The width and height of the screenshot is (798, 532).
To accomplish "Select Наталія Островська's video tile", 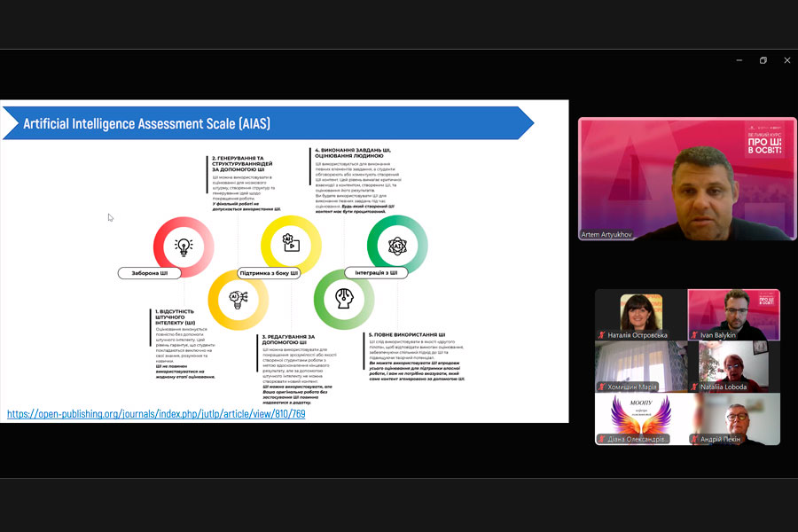I will point(641,315).
